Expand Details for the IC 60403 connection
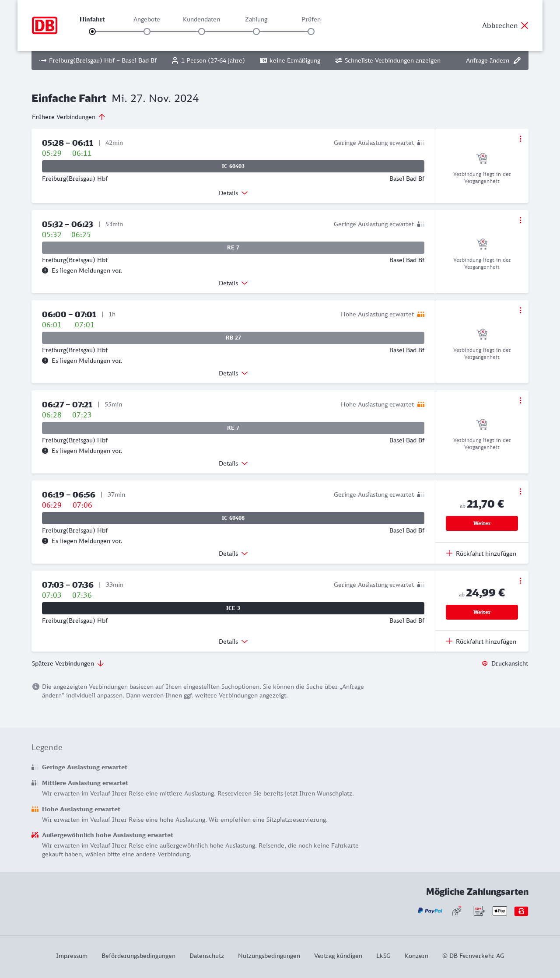Viewport: 560px width, 978px height. pos(233,193)
